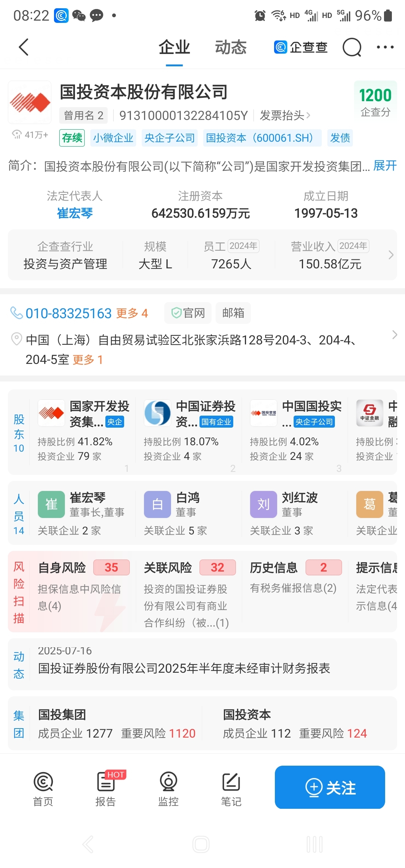This screenshot has width=405, height=868.
Task: Switch to 动态 tab
Action: (231, 47)
